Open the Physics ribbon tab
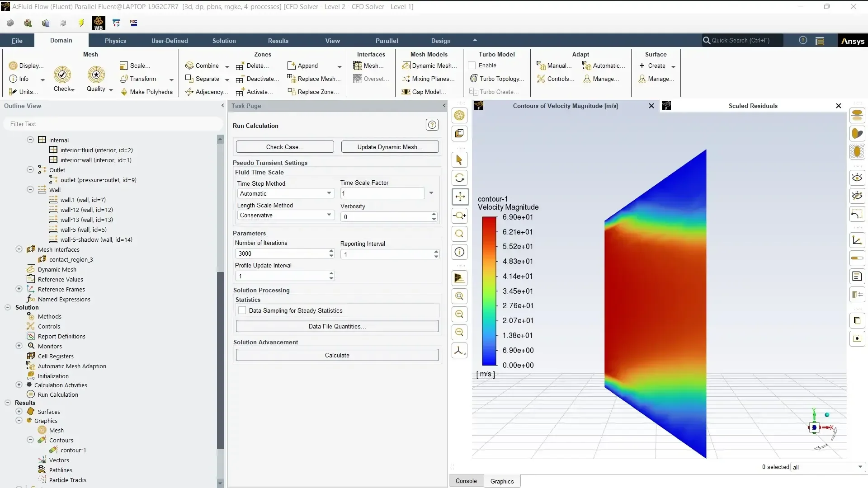 [x=115, y=41]
